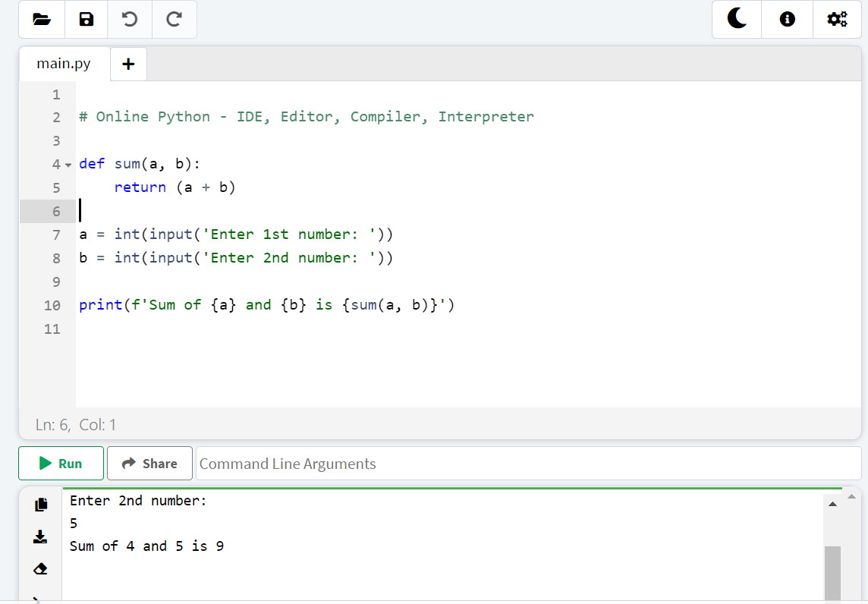
Task: Open the editor settings gears icon
Action: click(x=837, y=20)
